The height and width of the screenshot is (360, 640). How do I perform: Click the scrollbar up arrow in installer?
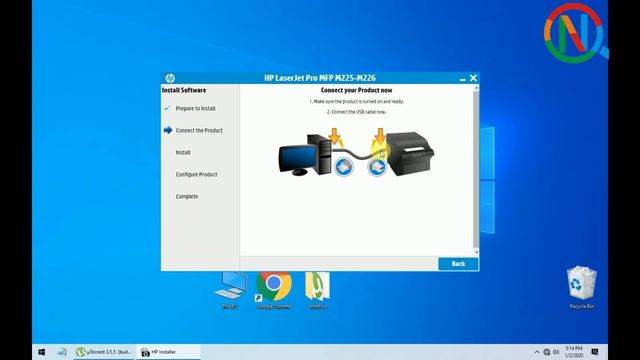[476, 88]
